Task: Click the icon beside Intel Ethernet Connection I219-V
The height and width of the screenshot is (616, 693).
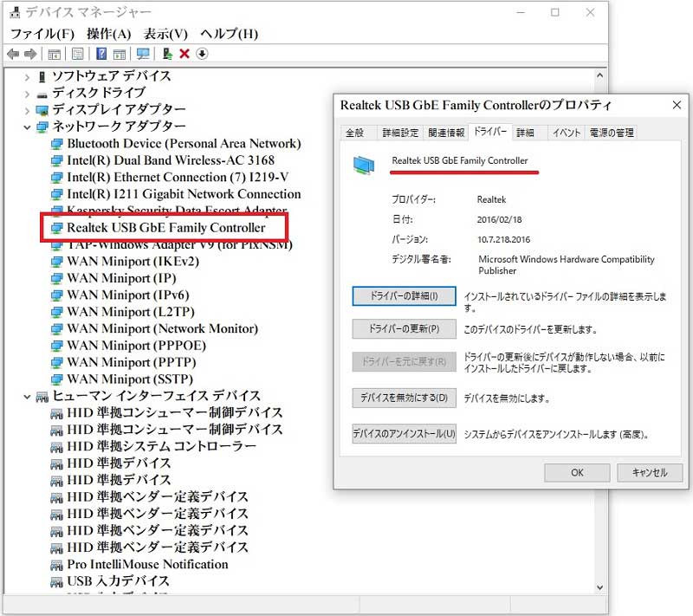Action: click(56, 178)
